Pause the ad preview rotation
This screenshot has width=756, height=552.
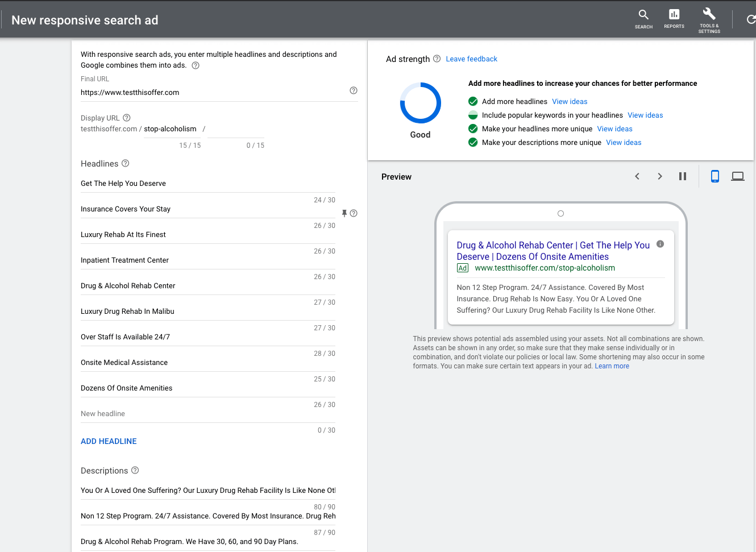coord(683,176)
